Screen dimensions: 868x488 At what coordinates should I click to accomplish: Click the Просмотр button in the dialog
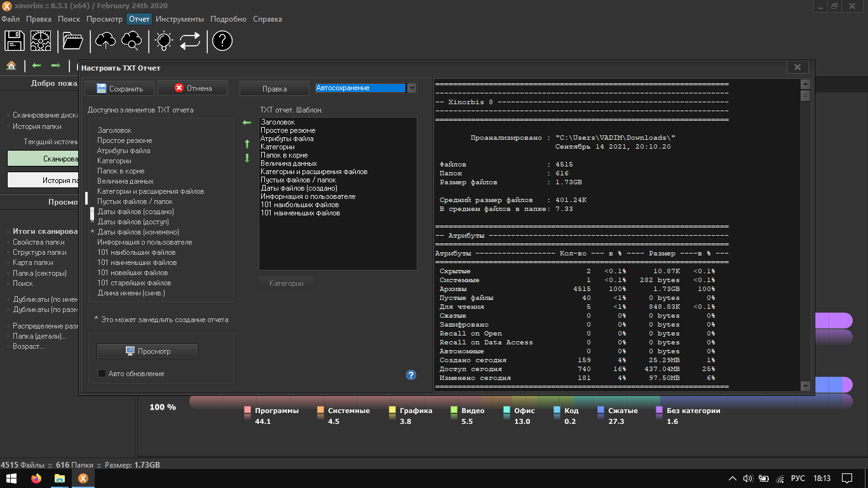pos(147,351)
